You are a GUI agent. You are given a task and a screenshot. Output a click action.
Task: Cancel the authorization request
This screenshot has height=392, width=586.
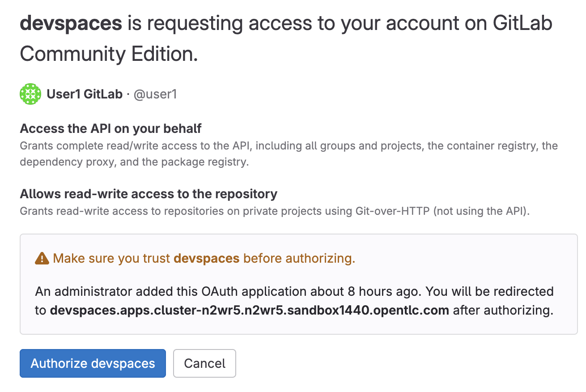coord(204,363)
